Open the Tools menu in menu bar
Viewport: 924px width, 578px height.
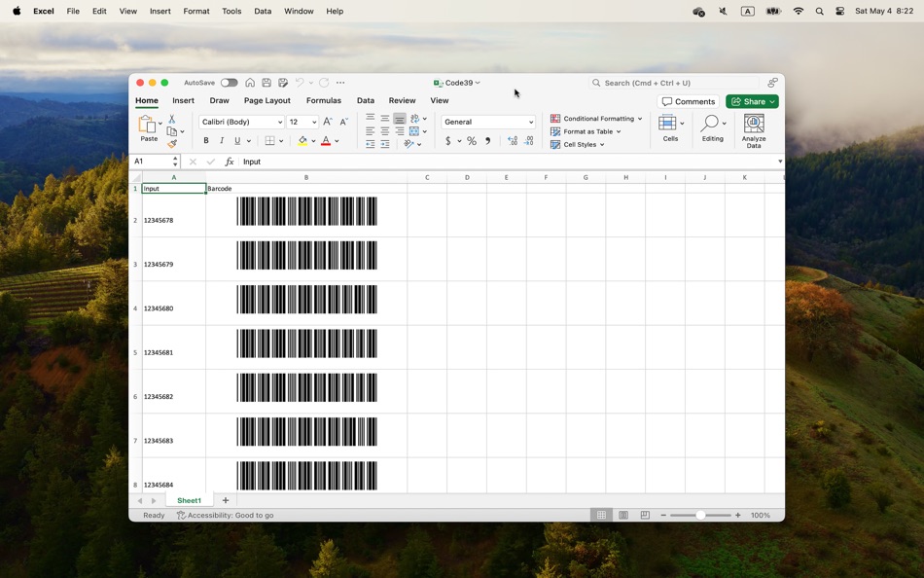231,11
